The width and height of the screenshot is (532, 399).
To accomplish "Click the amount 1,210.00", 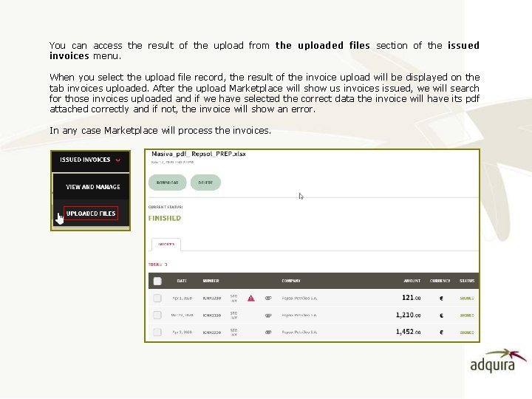I will pos(408,315).
